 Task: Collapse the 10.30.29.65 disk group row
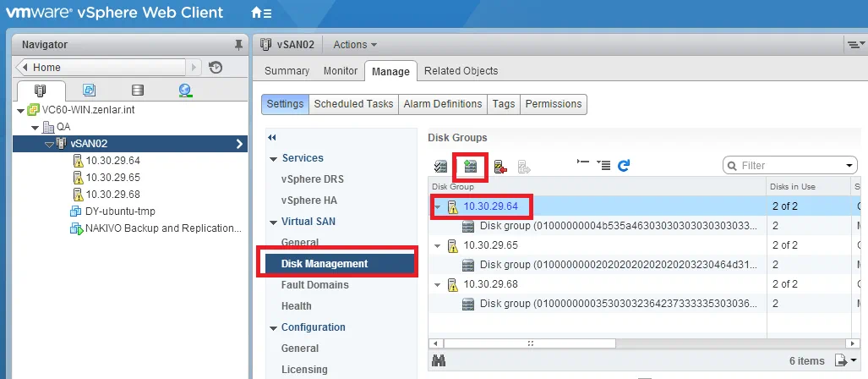[438, 245]
